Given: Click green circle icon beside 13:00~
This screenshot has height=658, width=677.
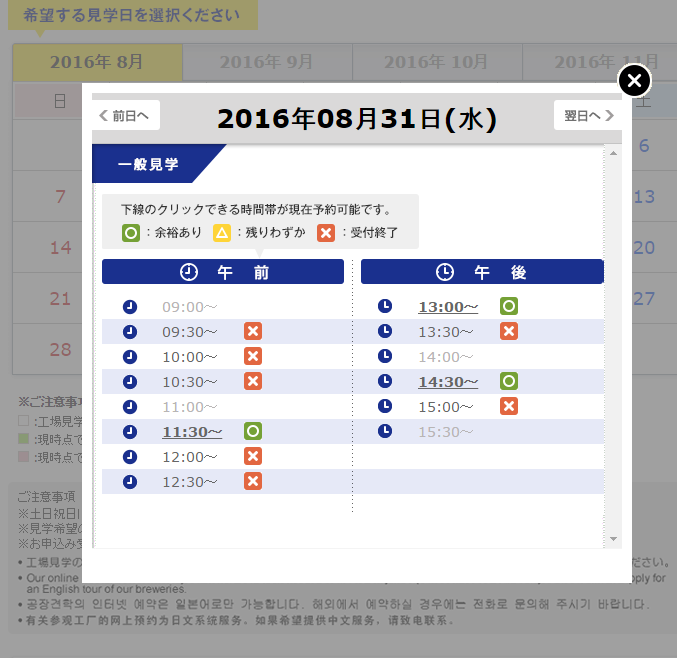Looking at the screenshot, I should click(x=509, y=306).
